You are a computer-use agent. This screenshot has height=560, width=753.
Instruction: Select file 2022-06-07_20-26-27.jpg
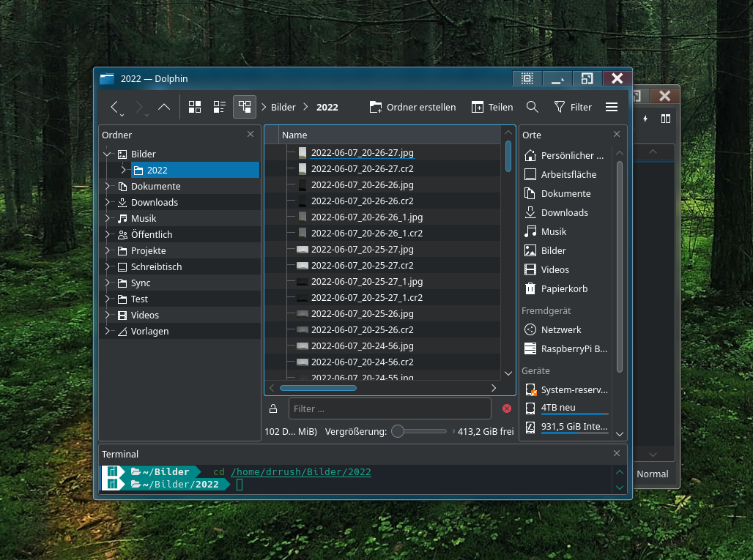pyautogui.click(x=362, y=152)
